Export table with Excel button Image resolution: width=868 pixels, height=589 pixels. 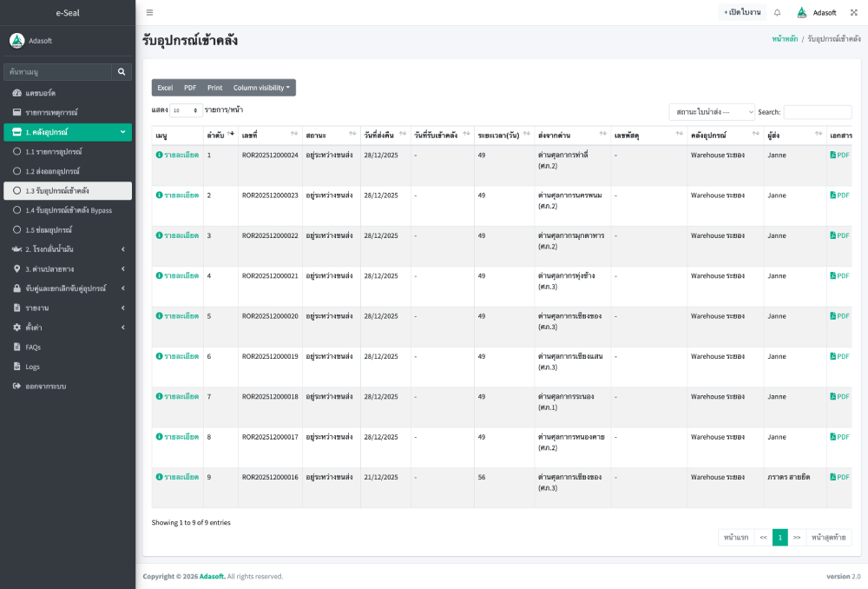tap(165, 88)
